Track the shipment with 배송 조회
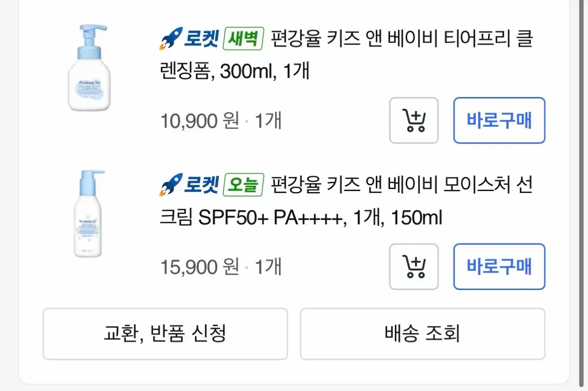 pyautogui.click(x=422, y=334)
